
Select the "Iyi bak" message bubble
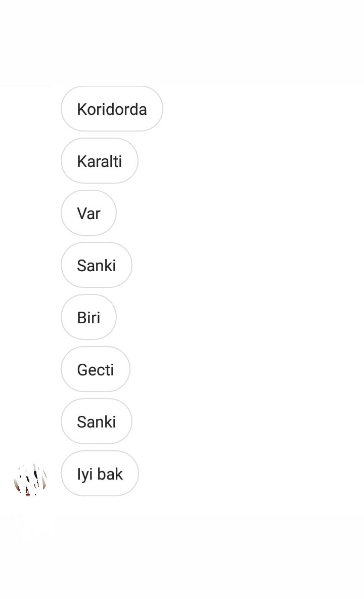tap(100, 474)
